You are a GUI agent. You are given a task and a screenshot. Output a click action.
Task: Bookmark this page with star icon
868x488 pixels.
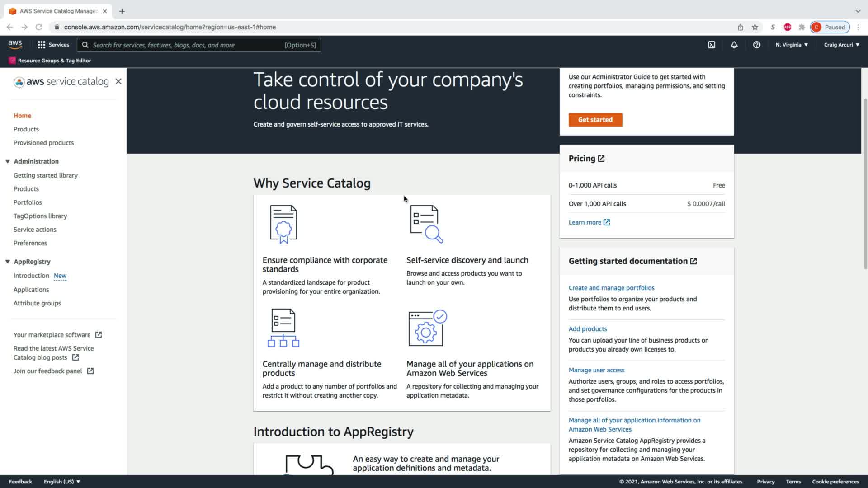point(755,27)
